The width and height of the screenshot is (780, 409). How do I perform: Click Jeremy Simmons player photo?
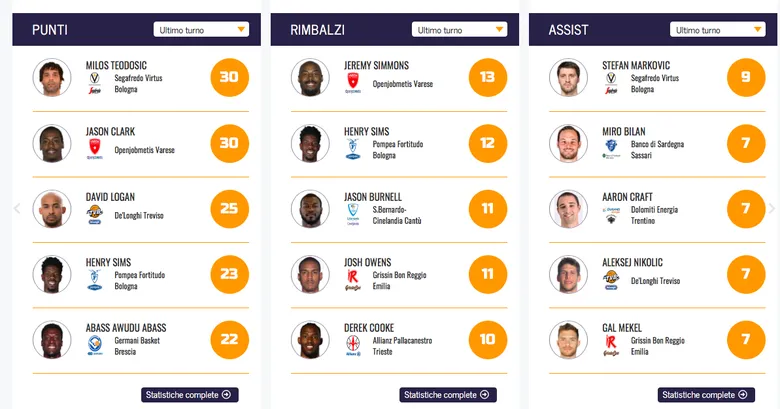(310, 78)
